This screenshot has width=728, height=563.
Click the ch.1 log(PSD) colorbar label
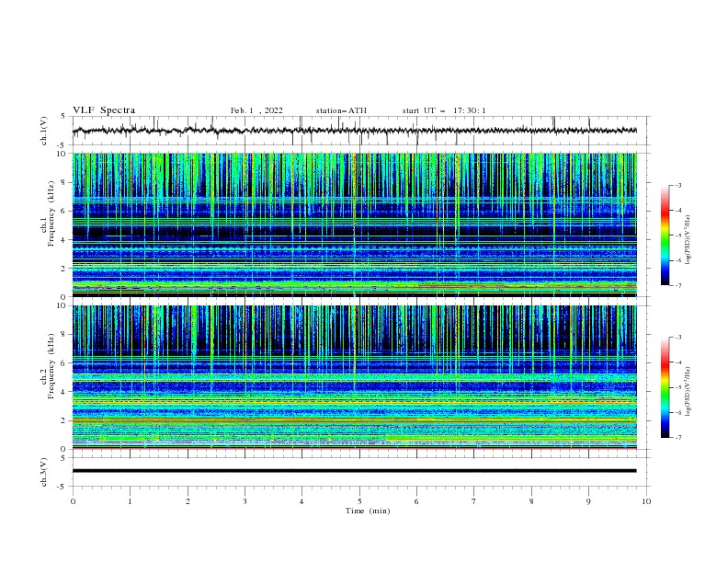(688, 240)
